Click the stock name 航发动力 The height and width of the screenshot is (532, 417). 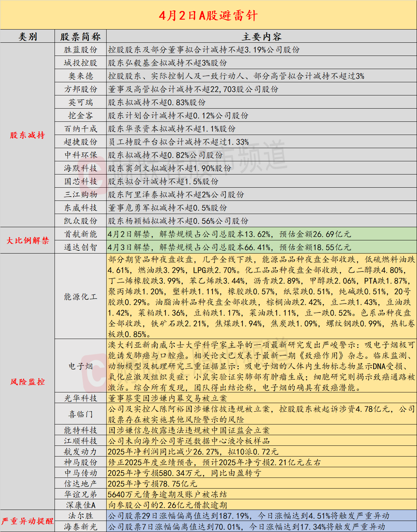[81, 452]
